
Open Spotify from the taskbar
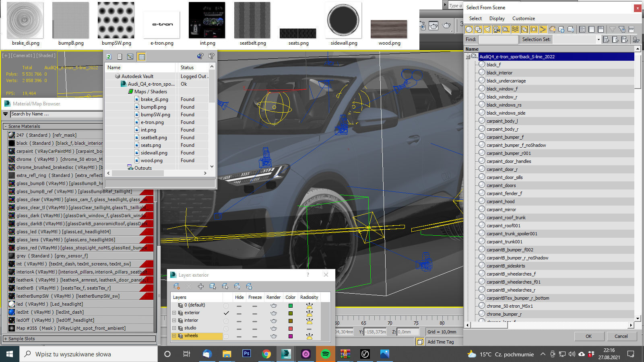pyautogui.click(x=326, y=354)
